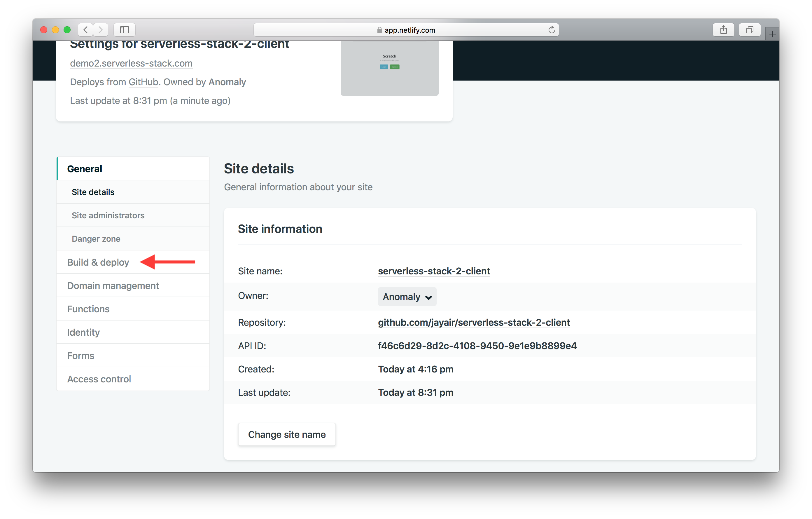Select the Site administrators section

108,215
